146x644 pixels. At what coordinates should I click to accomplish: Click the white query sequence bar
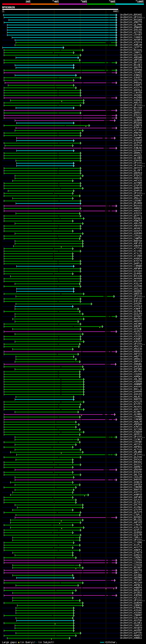(60, 9)
